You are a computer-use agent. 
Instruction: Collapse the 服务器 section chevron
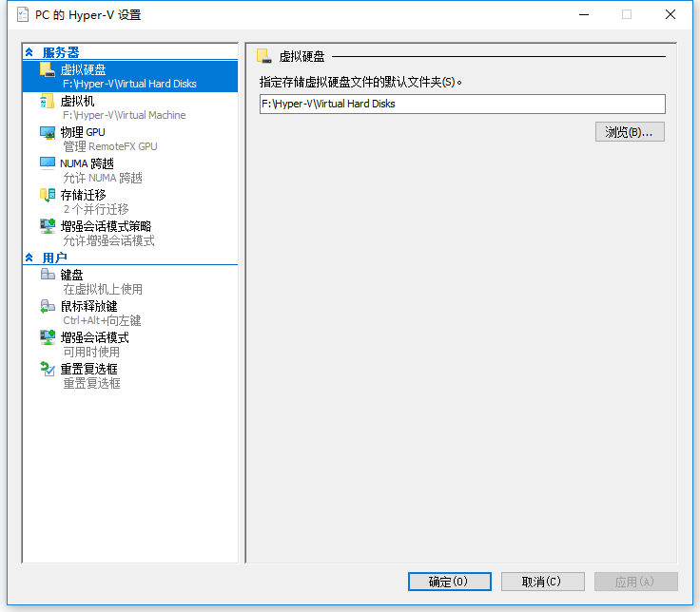pyautogui.click(x=29, y=52)
